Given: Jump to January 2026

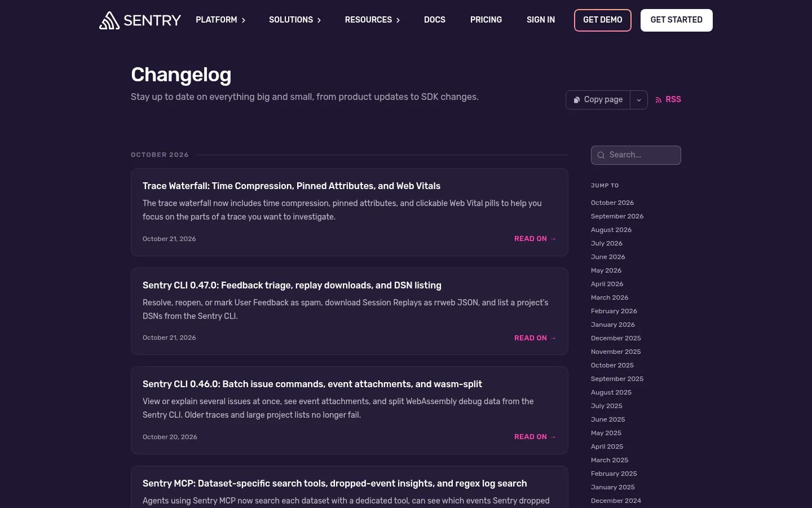Looking at the screenshot, I should point(613,325).
